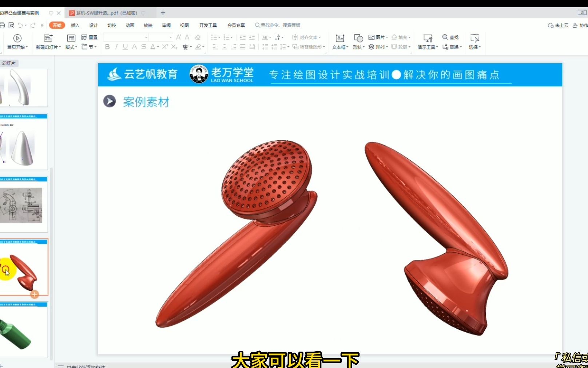
Task: Click the Find (查找) icon
Action: [450, 37]
